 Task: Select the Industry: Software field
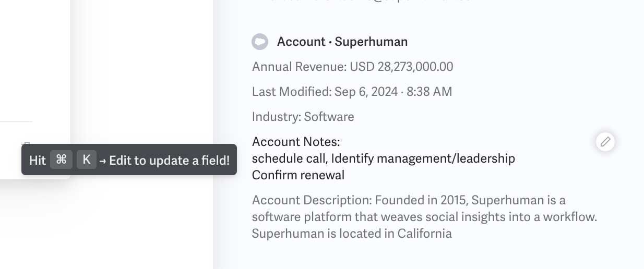[303, 117]
